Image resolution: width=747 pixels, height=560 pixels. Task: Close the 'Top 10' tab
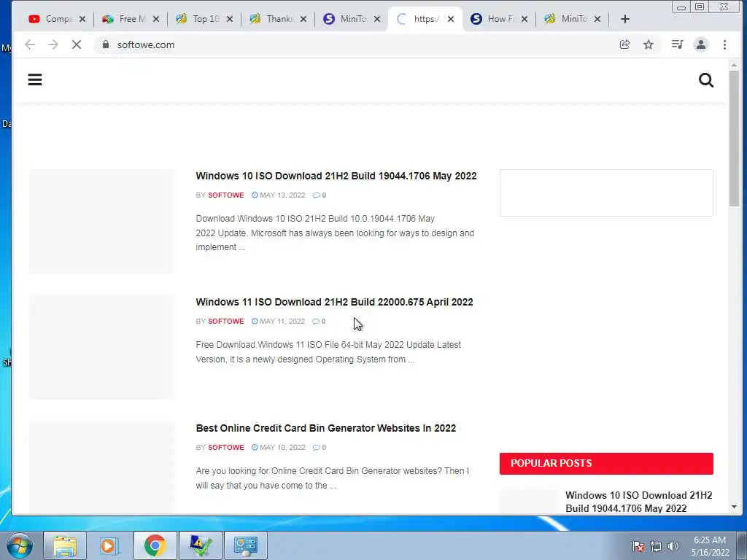coord(230,19)
